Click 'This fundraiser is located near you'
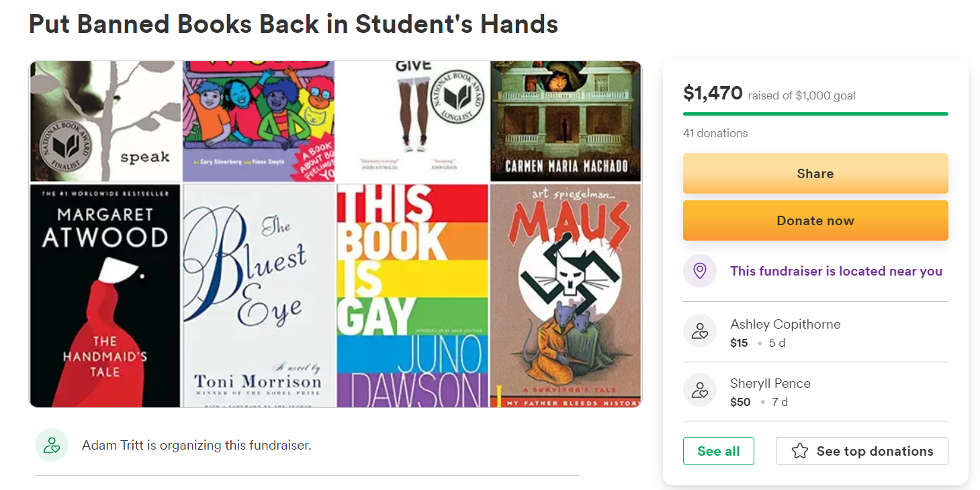This screenshot has height=490, width=980. click(x=836, y=271)
